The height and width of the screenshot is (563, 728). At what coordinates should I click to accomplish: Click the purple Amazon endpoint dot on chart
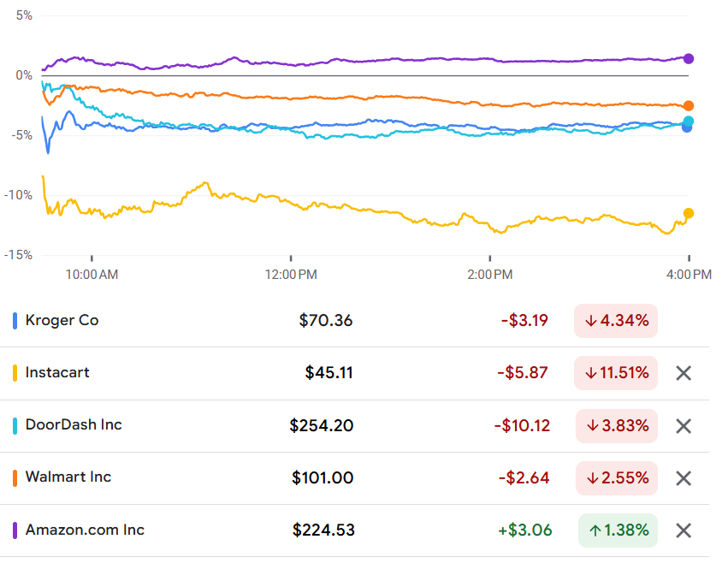pyautogui.click(x=689, y=59)
